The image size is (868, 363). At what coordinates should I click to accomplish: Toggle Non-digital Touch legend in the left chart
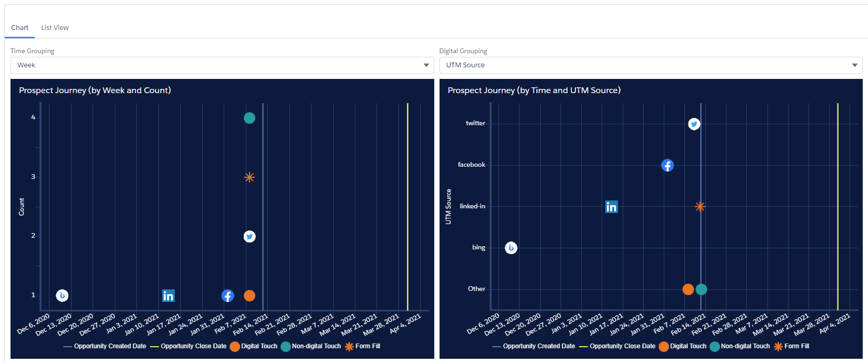(x=311, y=346)
